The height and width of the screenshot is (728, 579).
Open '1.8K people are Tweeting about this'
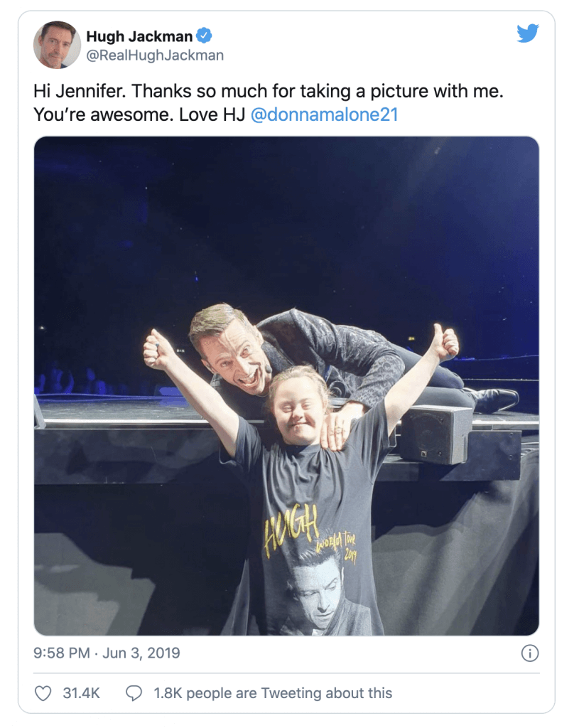[x=273, y=693]
